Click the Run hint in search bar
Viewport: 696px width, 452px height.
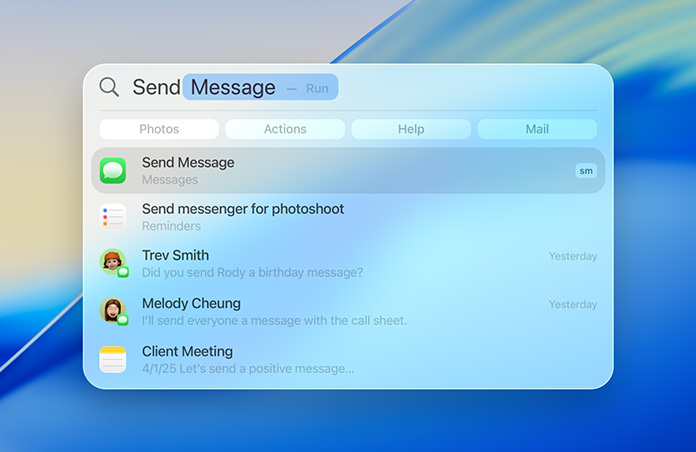(x=317, y=88)
